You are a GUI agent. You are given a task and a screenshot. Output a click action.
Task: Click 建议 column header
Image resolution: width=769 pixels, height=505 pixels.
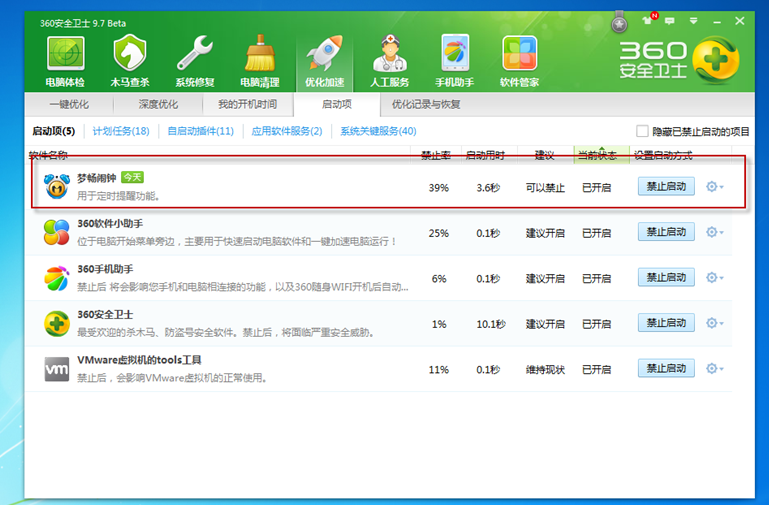tap(544, 155)
